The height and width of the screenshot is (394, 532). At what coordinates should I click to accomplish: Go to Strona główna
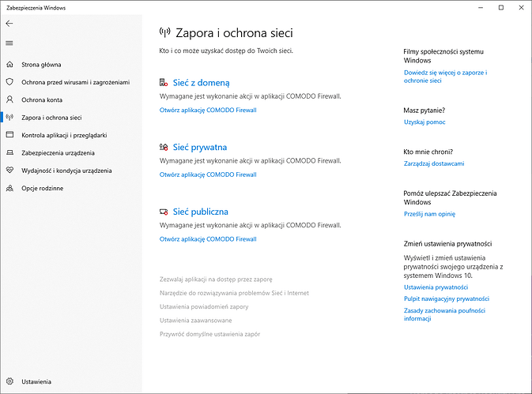[x=41, y=65]
